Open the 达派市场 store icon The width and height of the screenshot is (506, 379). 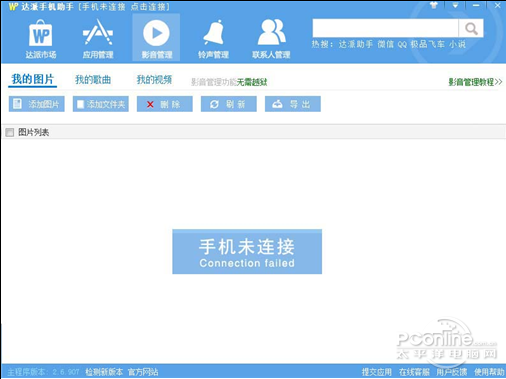[41, 39]
